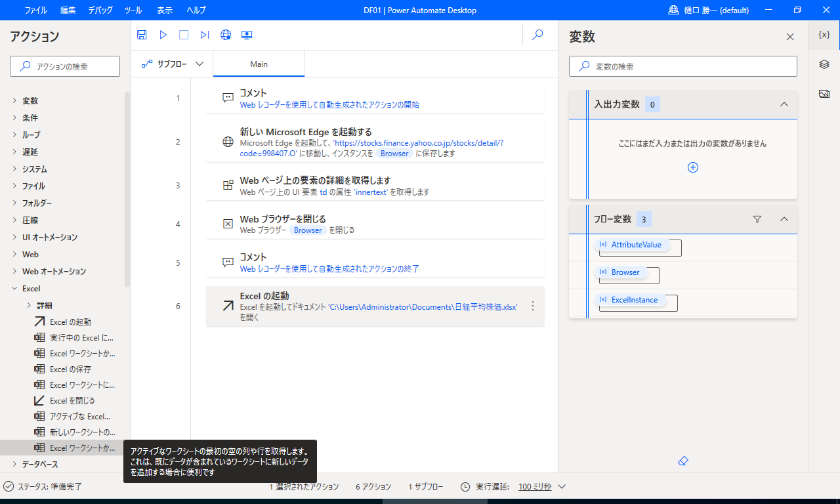
Task: Save the flow with the floppy disk icon
Action: 142,35
